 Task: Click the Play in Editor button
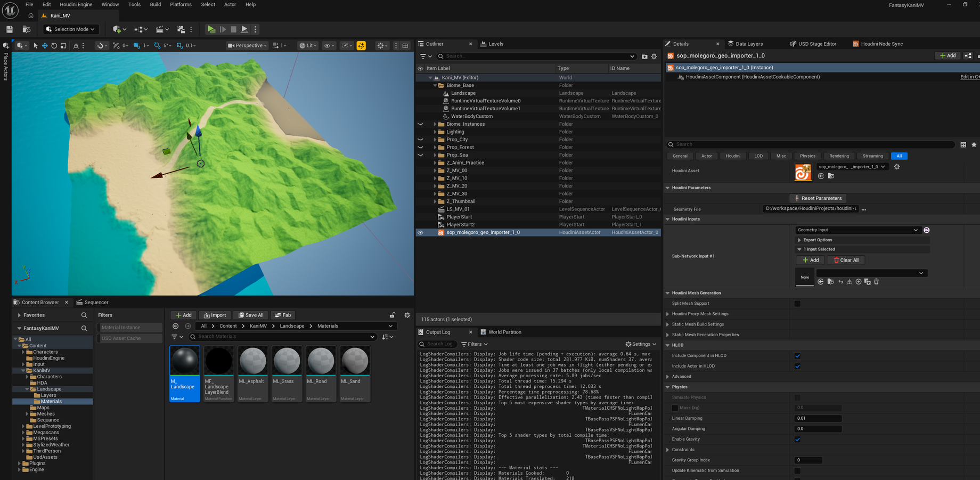tap(211, 29)
